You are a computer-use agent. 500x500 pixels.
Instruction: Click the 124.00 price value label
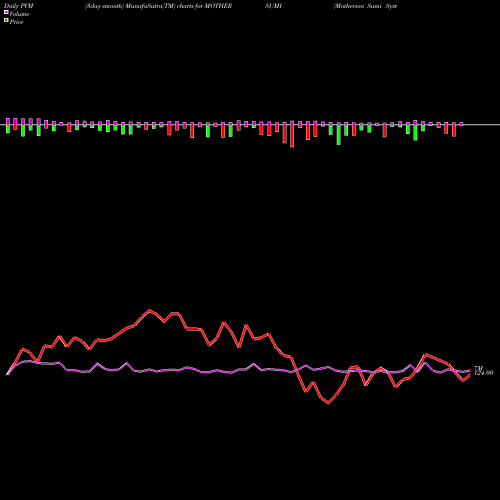484,373
